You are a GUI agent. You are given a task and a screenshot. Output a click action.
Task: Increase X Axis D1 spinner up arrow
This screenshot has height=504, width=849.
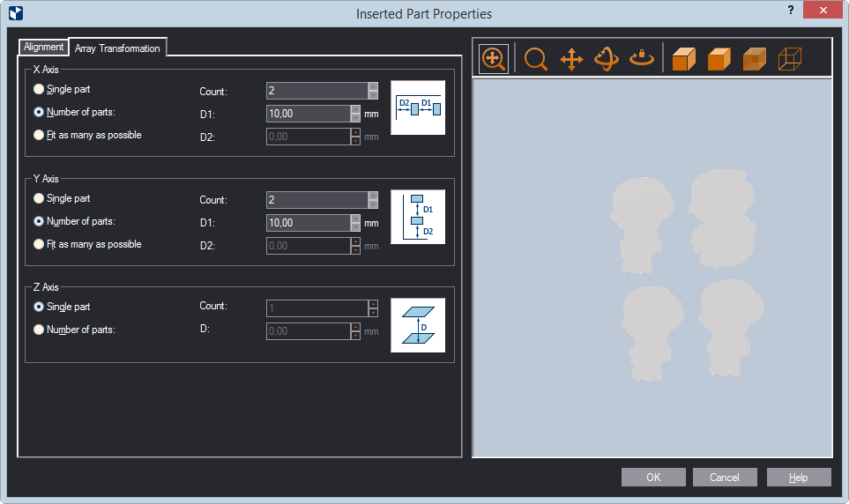pos(356,109)
